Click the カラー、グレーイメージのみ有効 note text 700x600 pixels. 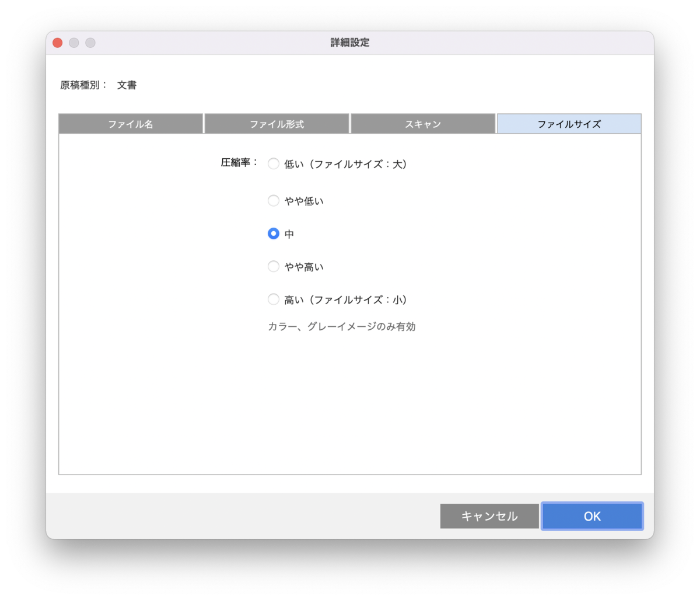(x=341, y=327)
